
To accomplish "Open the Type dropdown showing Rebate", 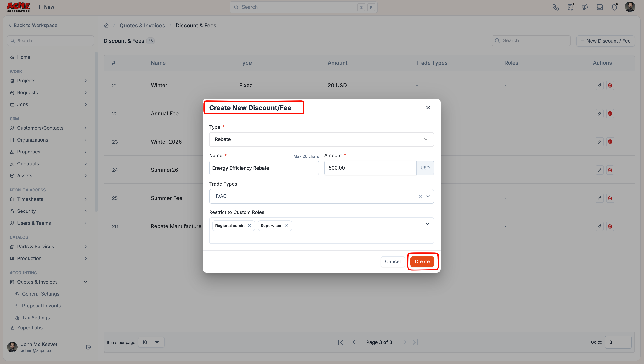I will pos(321,139).
